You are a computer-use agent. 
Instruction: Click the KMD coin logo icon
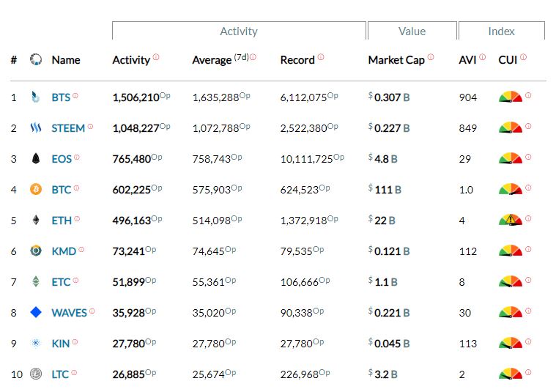35,251
